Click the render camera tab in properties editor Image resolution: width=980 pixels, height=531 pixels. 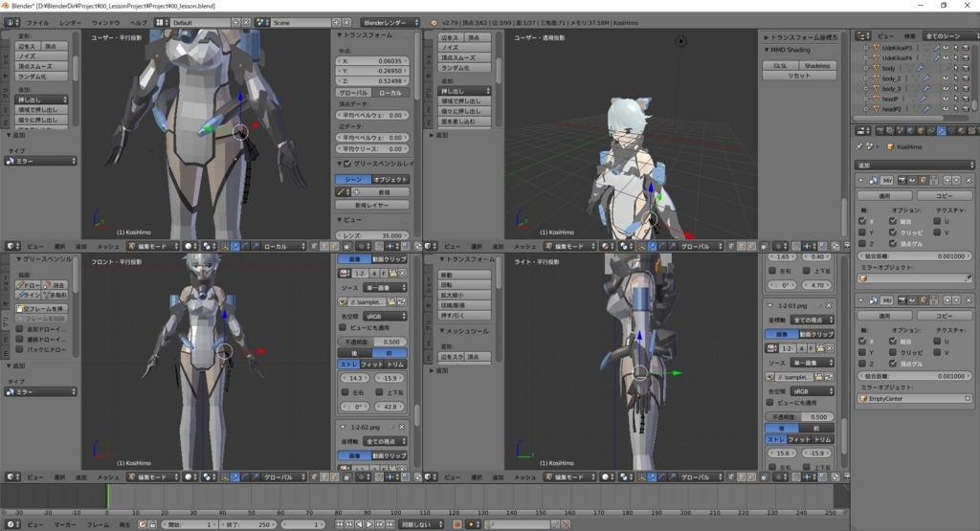pos(880,131)
